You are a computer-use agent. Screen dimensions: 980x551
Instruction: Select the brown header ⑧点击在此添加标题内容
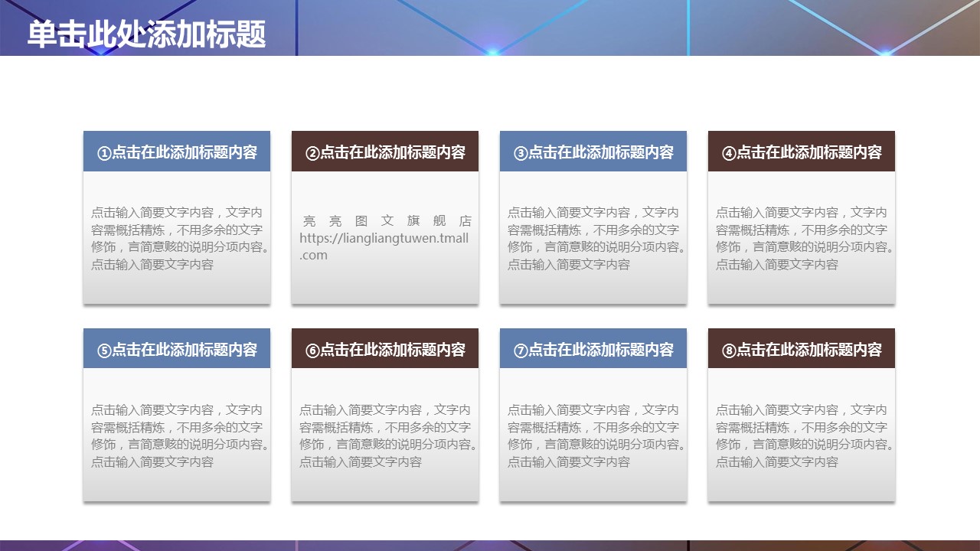pyautogui.click(x=802, y=349)
